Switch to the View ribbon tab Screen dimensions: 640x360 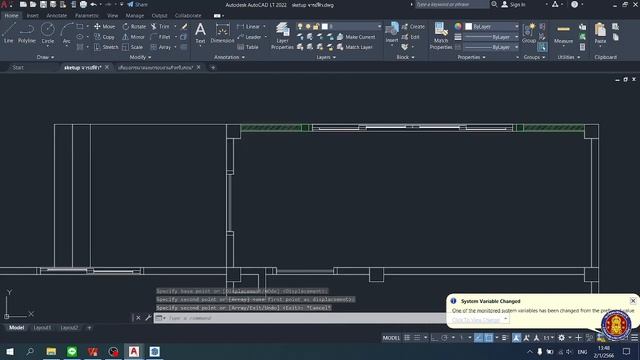click(x=112, y=16)
